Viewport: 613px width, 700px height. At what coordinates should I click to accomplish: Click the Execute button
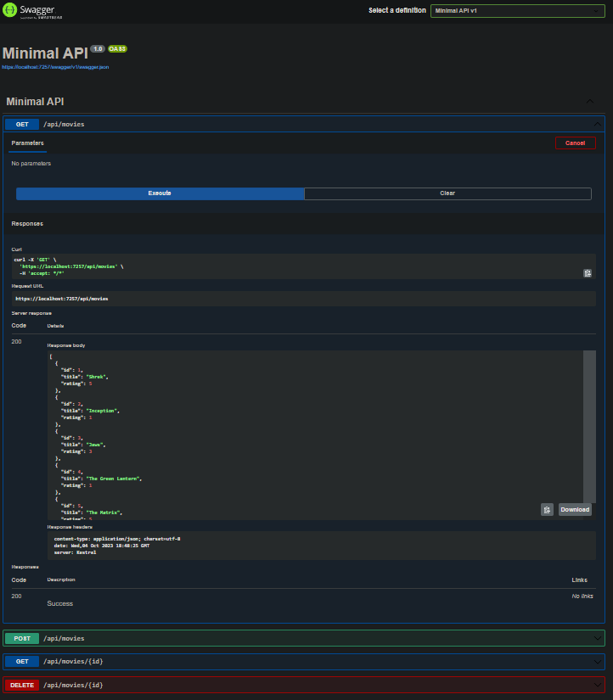(160, 193)
